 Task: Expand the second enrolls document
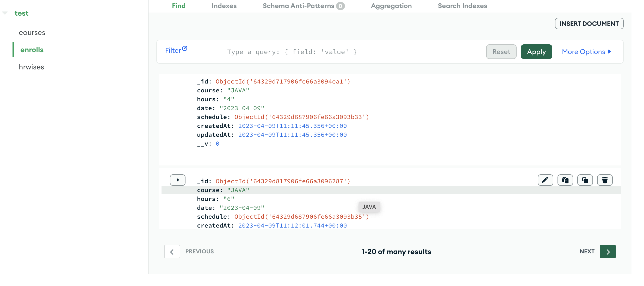(x=177, y=180)
